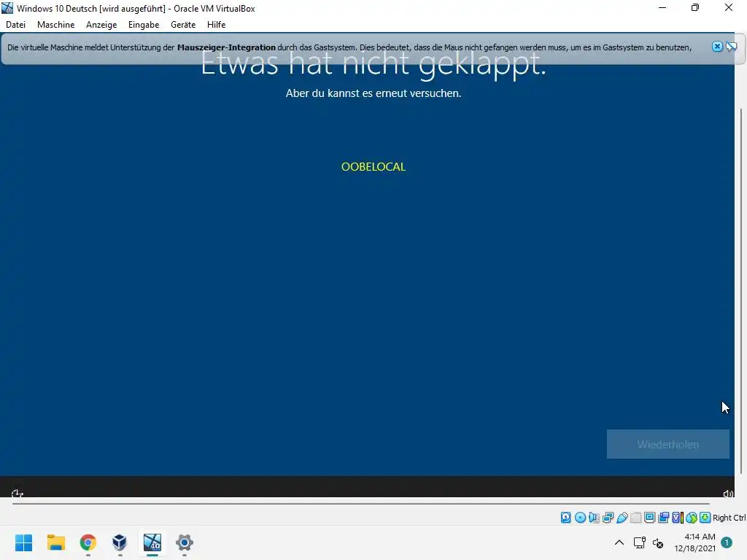Open the Hilfe menu
The width and height of the screenshot is (747, 560).
coord(216,25)
